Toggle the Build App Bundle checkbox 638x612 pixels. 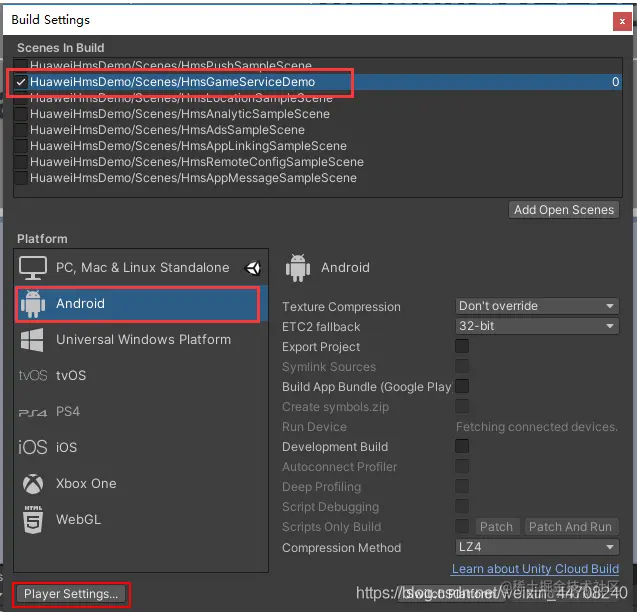[x=462, y=386]
